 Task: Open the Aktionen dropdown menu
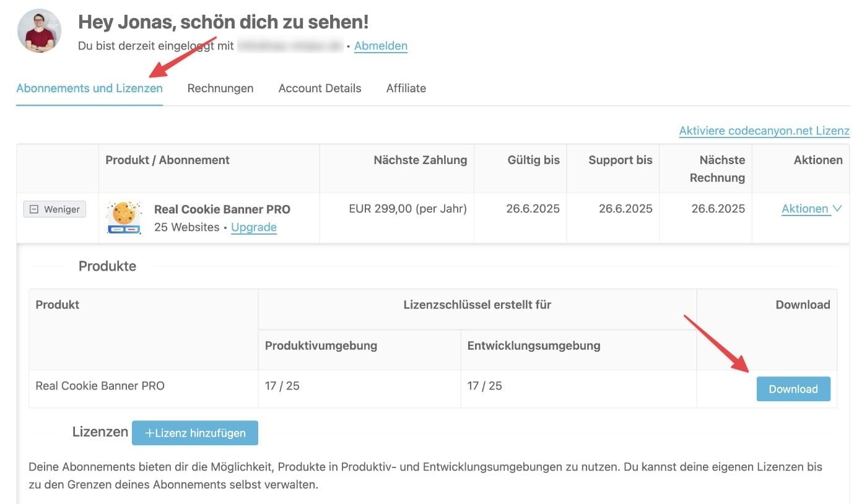pos(811,209)
